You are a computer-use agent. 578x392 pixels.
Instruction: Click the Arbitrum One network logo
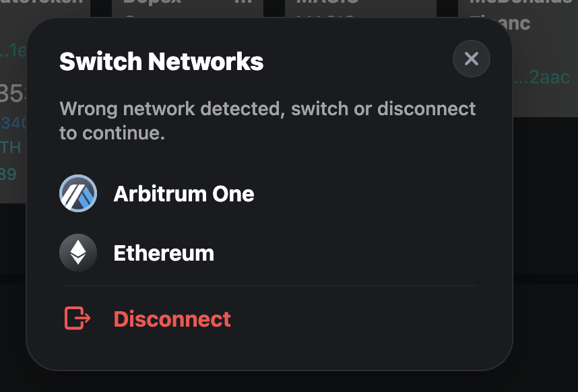click(x=78, y=193)
